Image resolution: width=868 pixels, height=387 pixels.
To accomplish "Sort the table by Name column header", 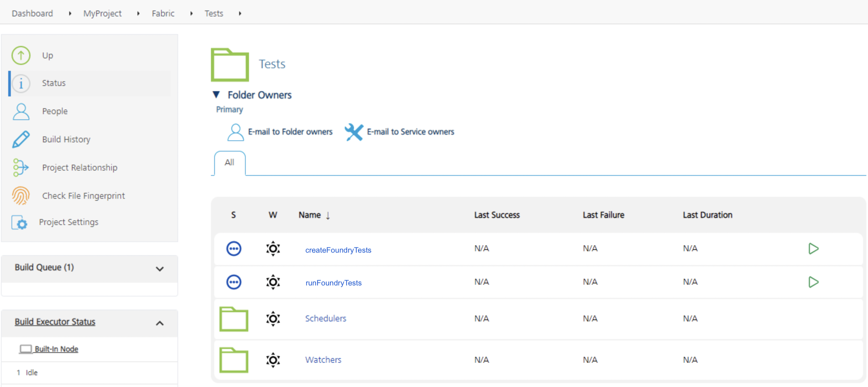I will click(x=309, y=215).
